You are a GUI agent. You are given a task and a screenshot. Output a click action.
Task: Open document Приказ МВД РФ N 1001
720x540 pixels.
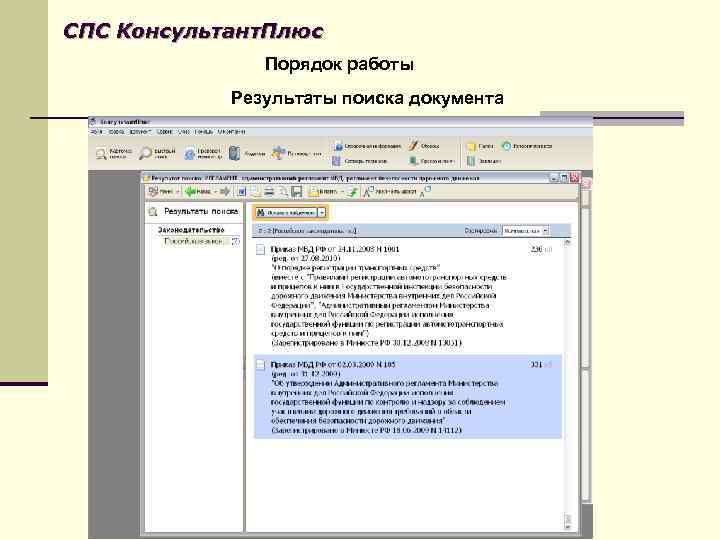[x=335, y=249]
